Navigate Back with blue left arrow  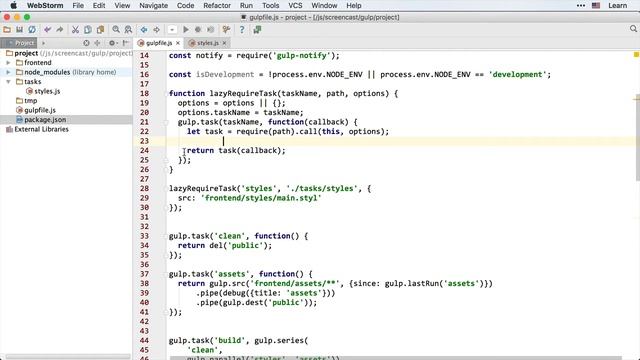click(144, 29)
